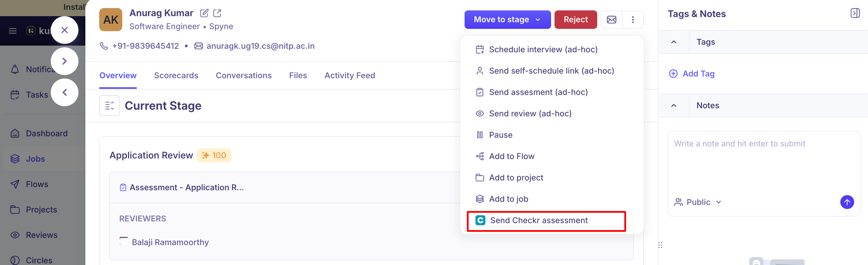The image size is (868, 265).
Task: Click the Reject button
Action: pos(576,20)
